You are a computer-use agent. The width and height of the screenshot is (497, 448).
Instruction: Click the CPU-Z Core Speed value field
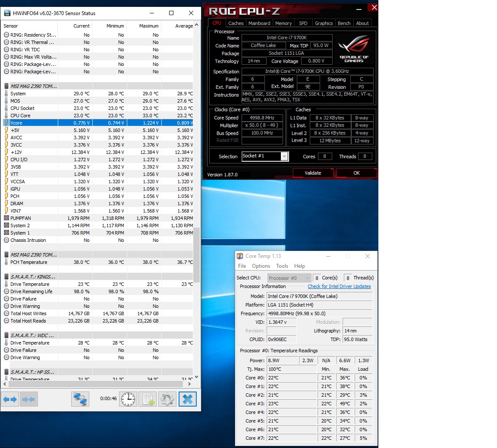click(262, 118)
